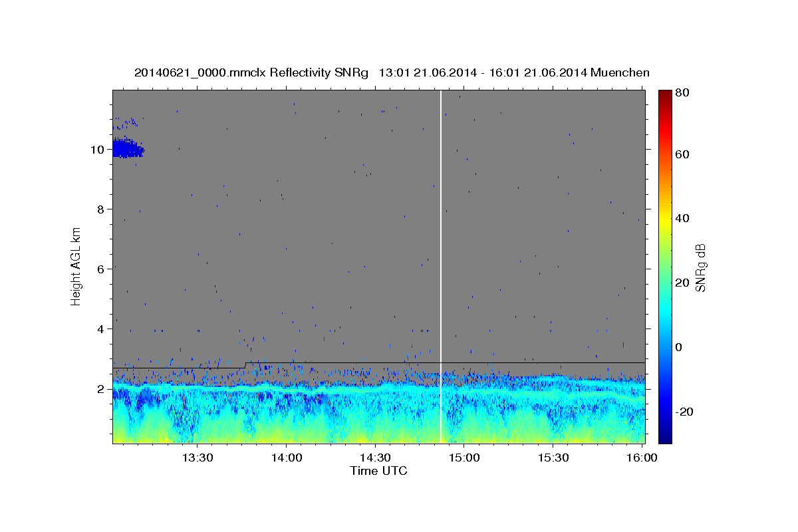Click the colorbar value 60
Image resolution: width=798 pixels, height=532 pixels.
683,154
